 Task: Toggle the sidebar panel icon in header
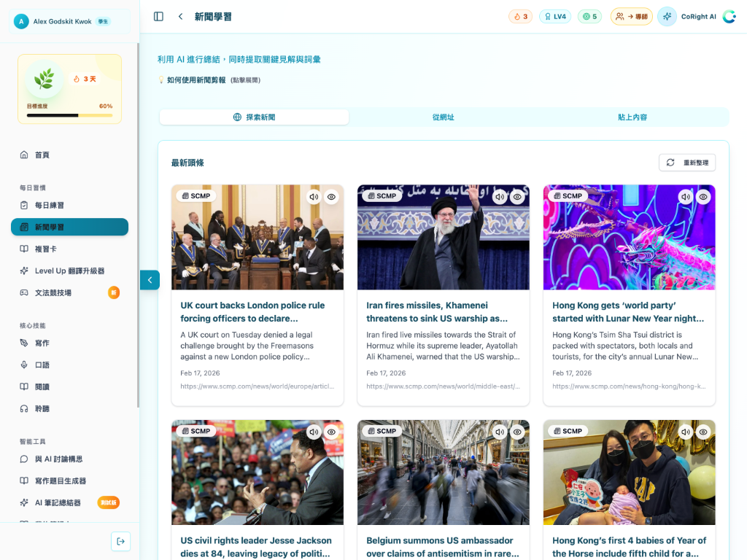158,17
